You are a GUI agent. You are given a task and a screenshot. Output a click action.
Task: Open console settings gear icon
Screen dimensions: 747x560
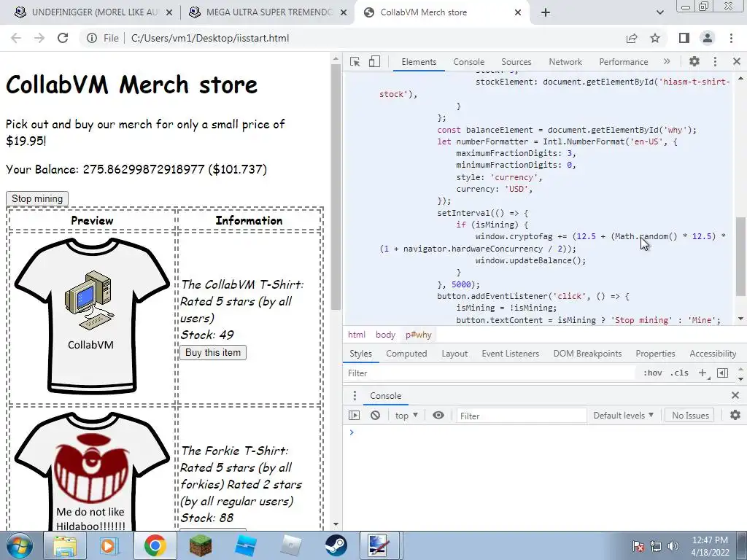pyautogui.click(x=735, y=415)
